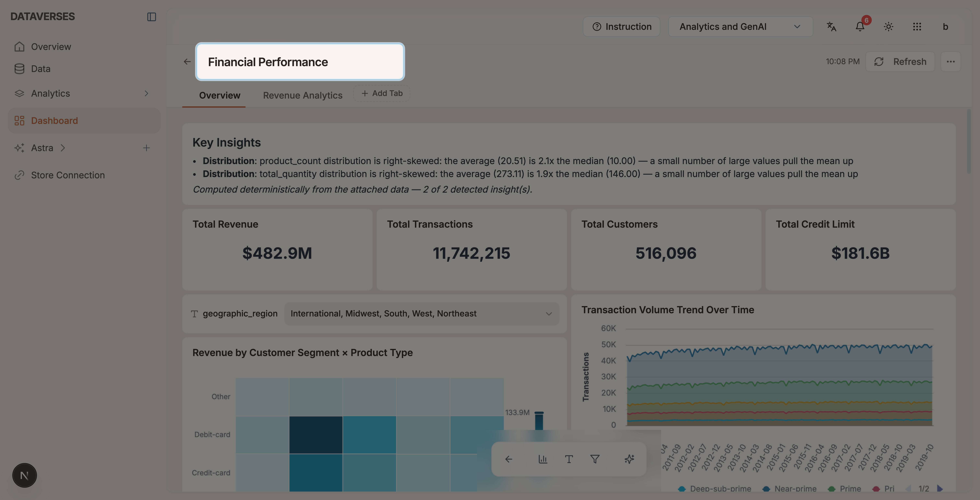The image size is (980, 500).
Task: Add new Astra item with plus icon
Action: pos(146,148)
